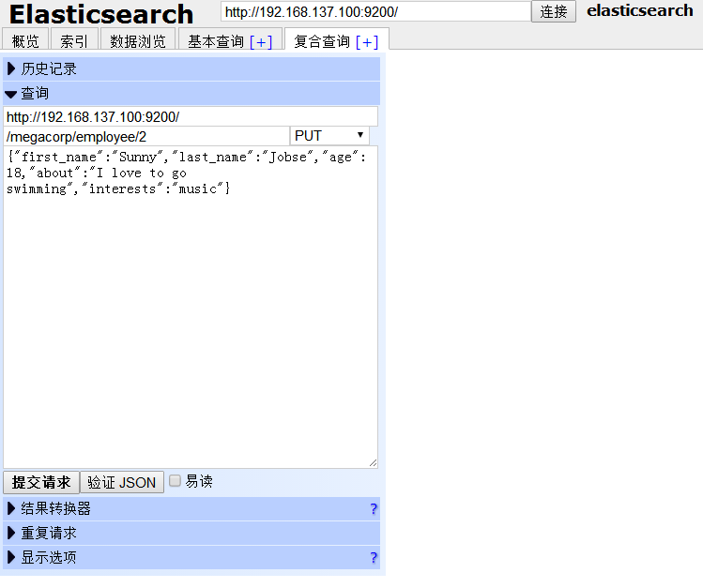Grab the textarea resize handle corner
The width and height of the screenshot is (703, 588).
[x=373, y=463]
